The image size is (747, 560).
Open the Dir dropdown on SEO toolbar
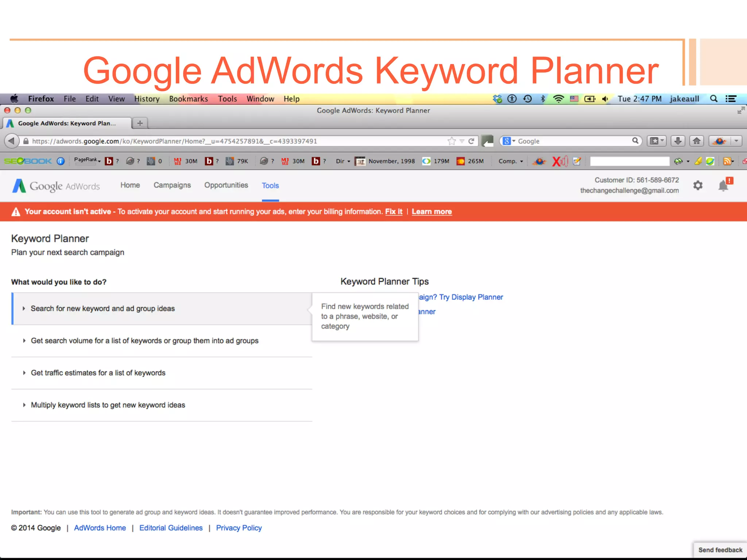[343, 161]
